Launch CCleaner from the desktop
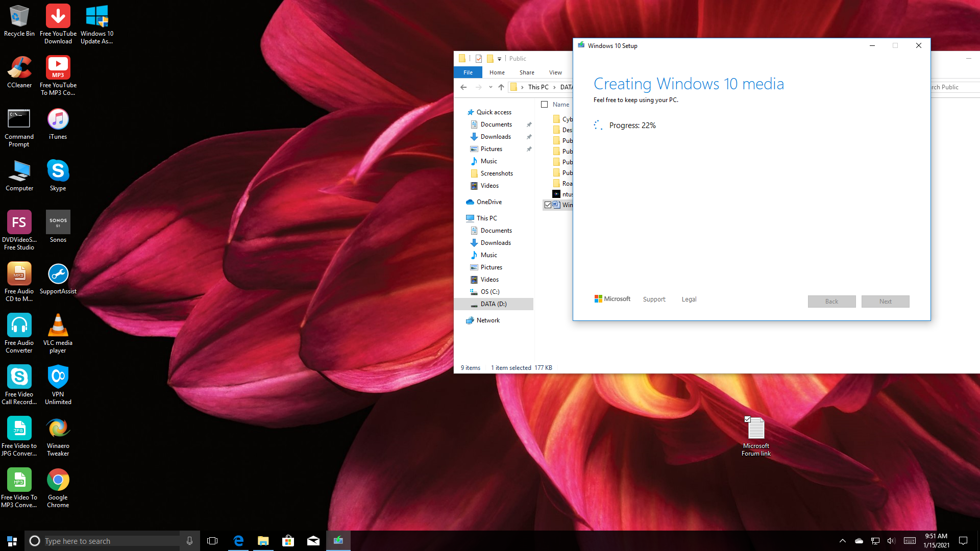980x551 pixels. [x=19, y=72]
